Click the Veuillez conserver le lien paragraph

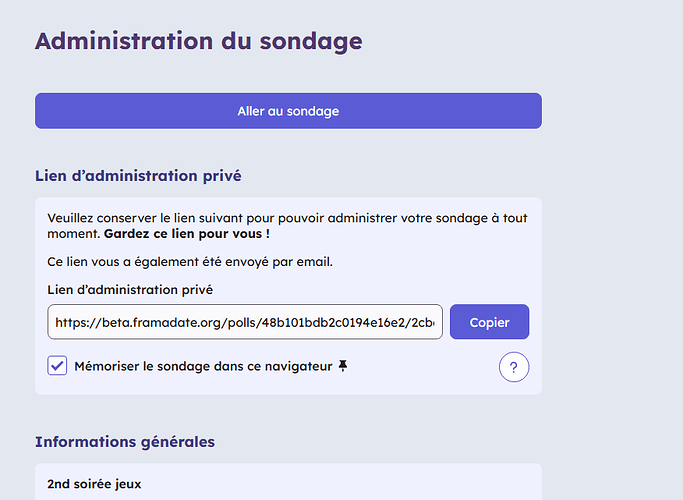[287, 226]
